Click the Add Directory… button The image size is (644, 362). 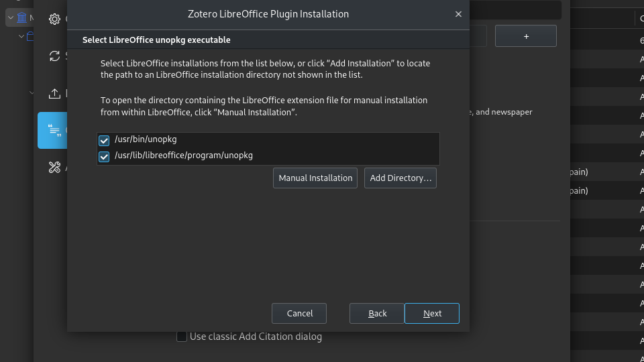[x=400, y=178]
